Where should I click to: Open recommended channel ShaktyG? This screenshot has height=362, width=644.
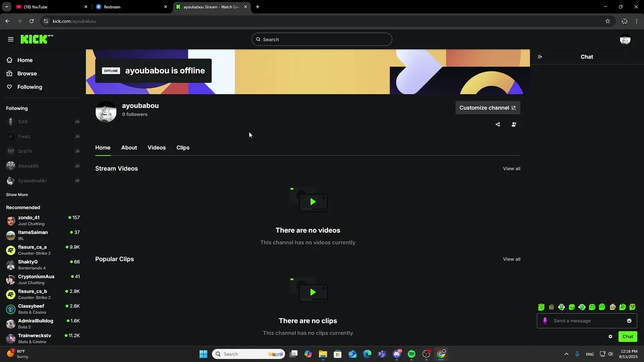pos(43,265)
